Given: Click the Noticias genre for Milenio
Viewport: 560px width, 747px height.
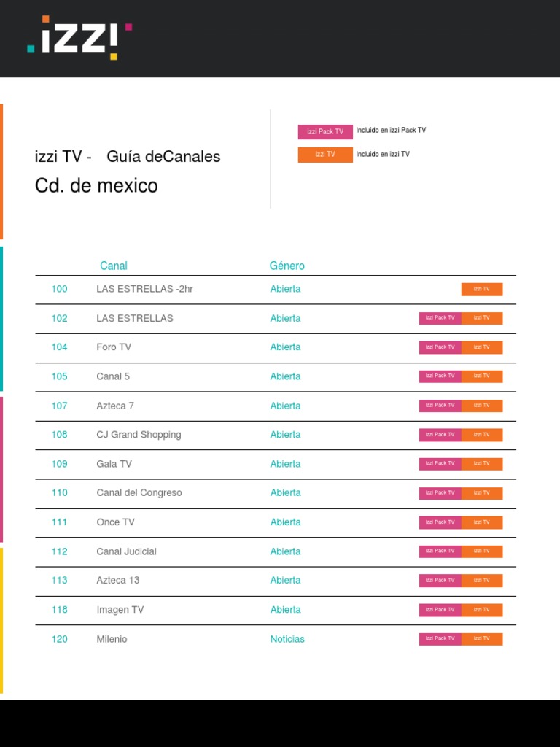Looking at the screenshot, I should click(x=287, y=639).
